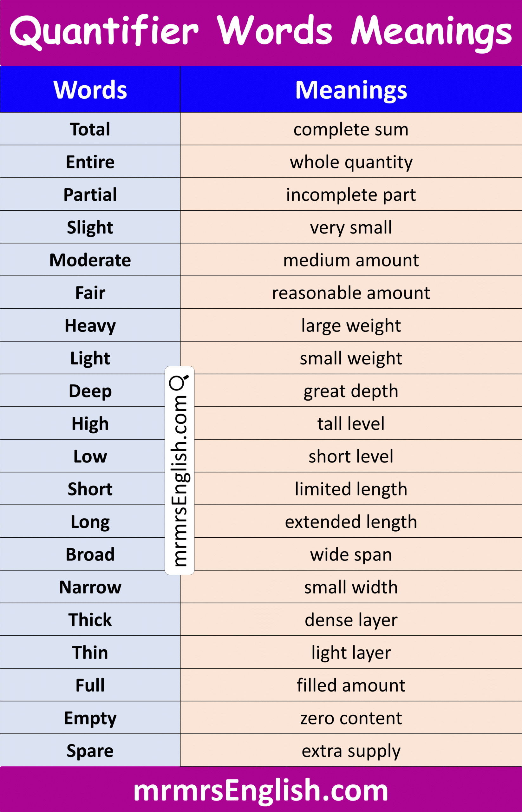Click the Quantifier Words Meanings title
This screenshot has height=812, width=522.
click(261, 31)
